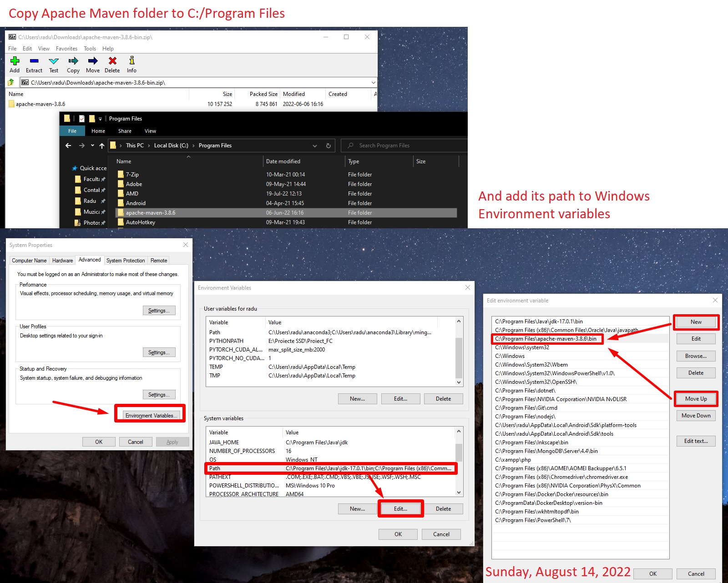Image resolution: width=728 pixels, height=583 pixels.
Task: Switch to the Remote tab in System Properties
Action: pyautogui.click(x=159, y=261)
